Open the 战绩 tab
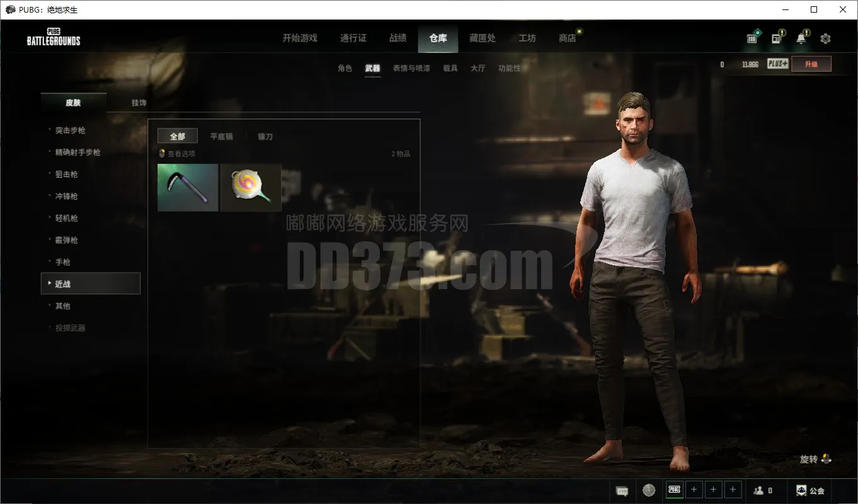The image size is (858, 504). click(398, 38)
